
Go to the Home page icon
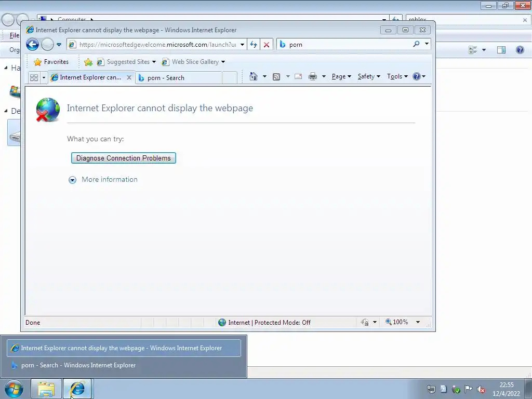click(254, 76)
